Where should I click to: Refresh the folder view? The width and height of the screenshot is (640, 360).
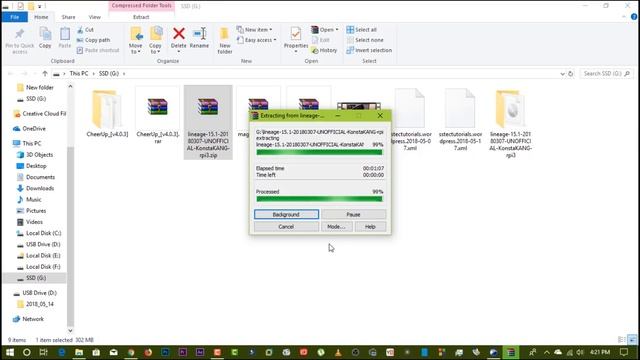(x=571, y=74)
